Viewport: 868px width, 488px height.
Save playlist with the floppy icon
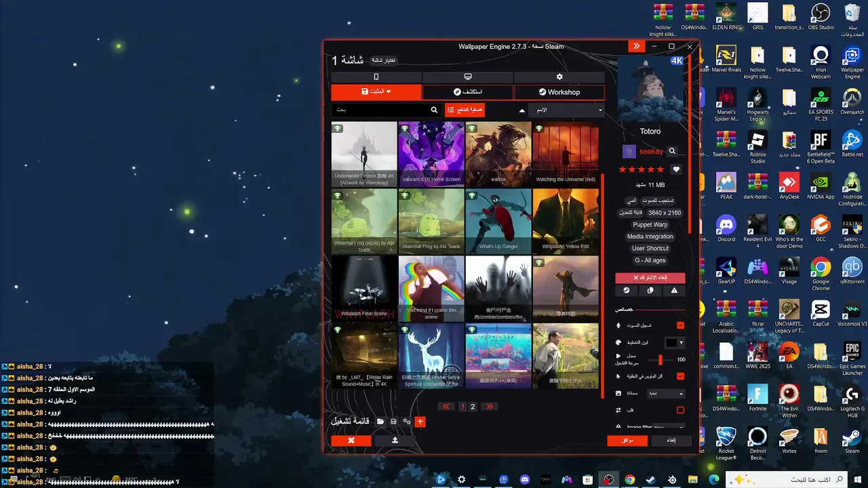pyautogui.click(x=393, y=422)
